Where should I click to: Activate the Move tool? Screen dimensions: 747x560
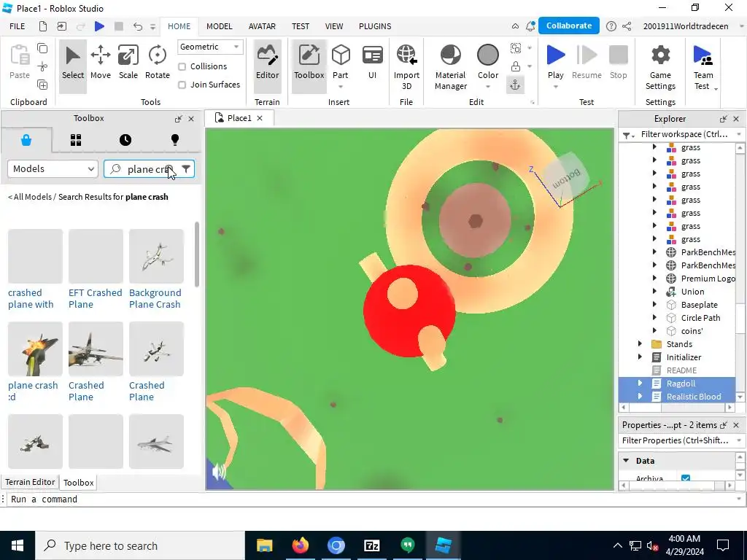coord(101,63)
